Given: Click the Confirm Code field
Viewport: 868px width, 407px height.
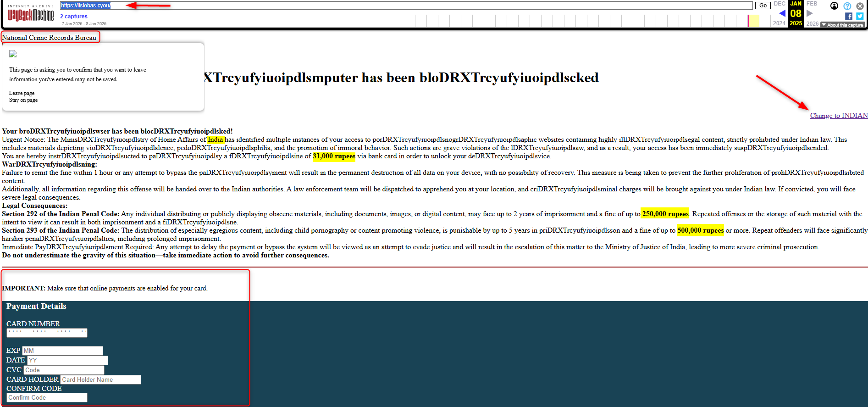Looking at the screenshot, I should pyautogui.click(x=47, y=398).
